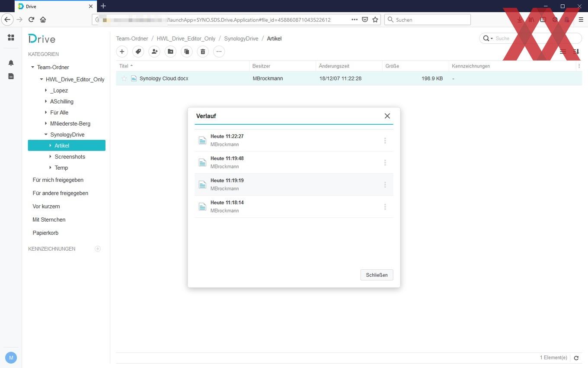The width and height of the screenshot is (588, 368).
Task: Open Papierkorb category
Action: click(45, 233)
